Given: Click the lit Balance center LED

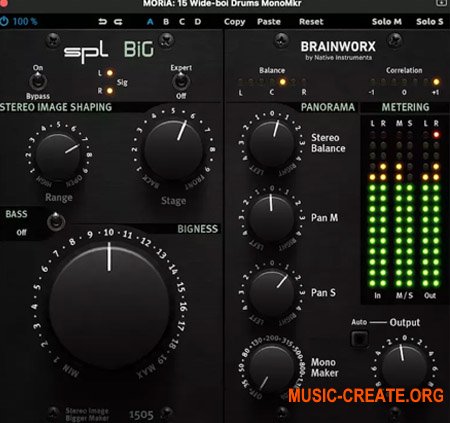Looking at the screenshot, I should (282, 82).
